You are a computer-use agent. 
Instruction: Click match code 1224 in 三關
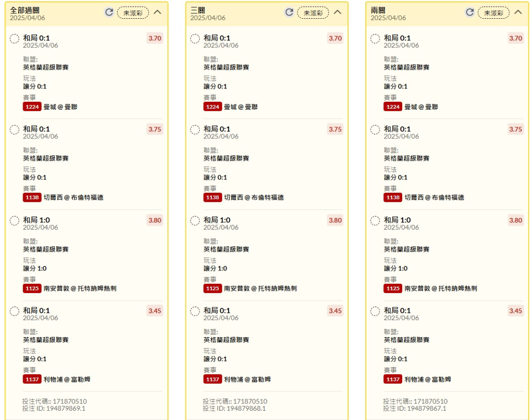(x=213, y=107)
